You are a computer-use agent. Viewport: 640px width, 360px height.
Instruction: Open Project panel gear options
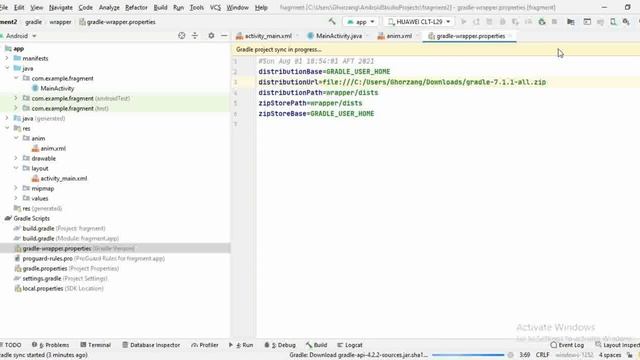click(211, 36)
